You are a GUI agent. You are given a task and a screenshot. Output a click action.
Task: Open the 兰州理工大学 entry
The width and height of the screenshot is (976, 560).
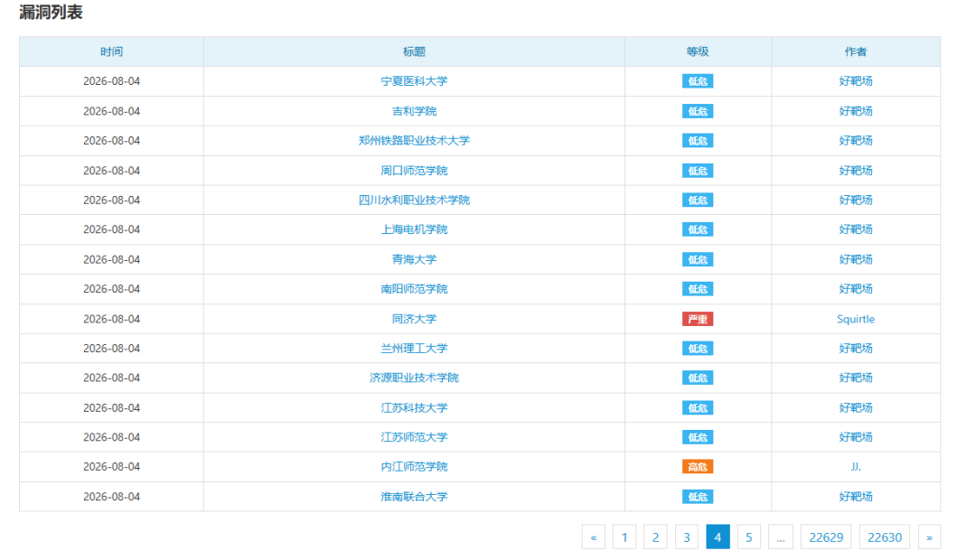[x=414, y=349]
